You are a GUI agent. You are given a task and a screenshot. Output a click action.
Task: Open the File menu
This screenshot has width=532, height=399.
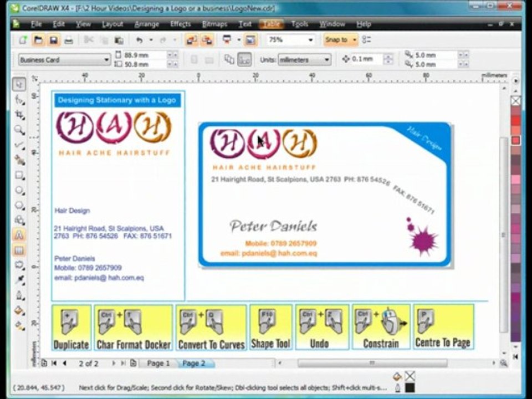tap(36, 24)
